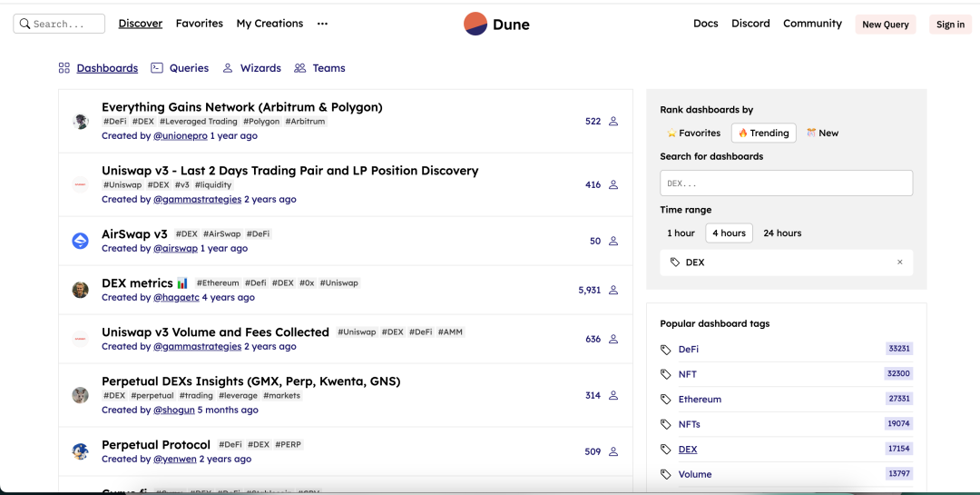Click Perpetual Protocol Sonic avatar
This screenshot has width=980, height=495.
coord(80,451)
